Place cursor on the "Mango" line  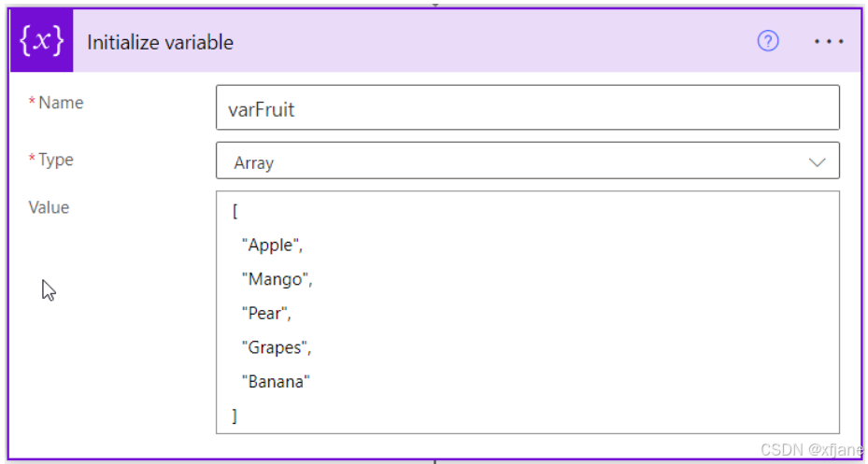coord(276,279)
